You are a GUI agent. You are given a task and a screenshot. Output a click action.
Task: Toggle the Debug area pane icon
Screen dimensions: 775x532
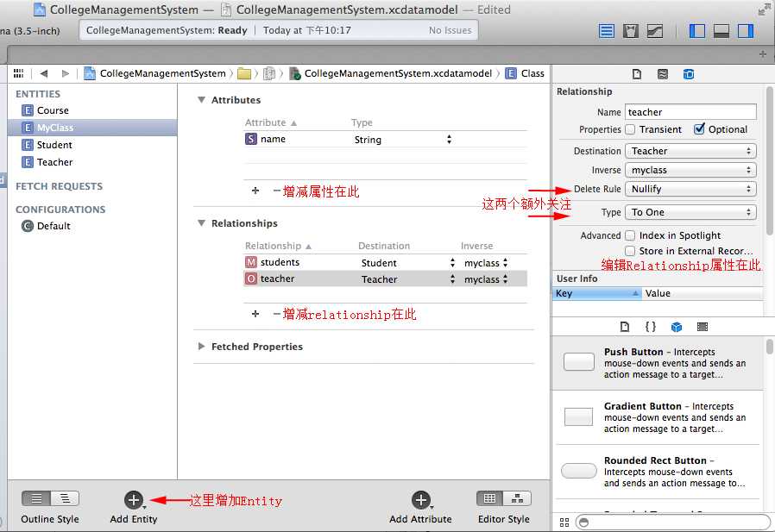(721, 31)
